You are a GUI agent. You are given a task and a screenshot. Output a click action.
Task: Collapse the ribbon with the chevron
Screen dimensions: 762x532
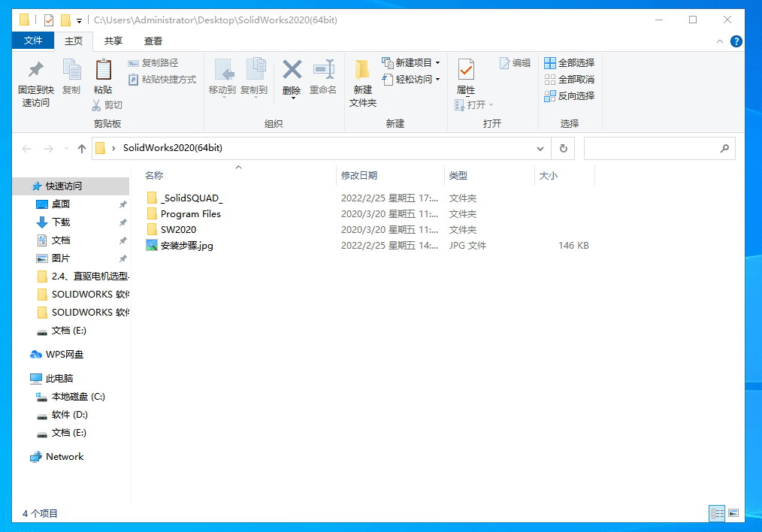pos(719,41)
